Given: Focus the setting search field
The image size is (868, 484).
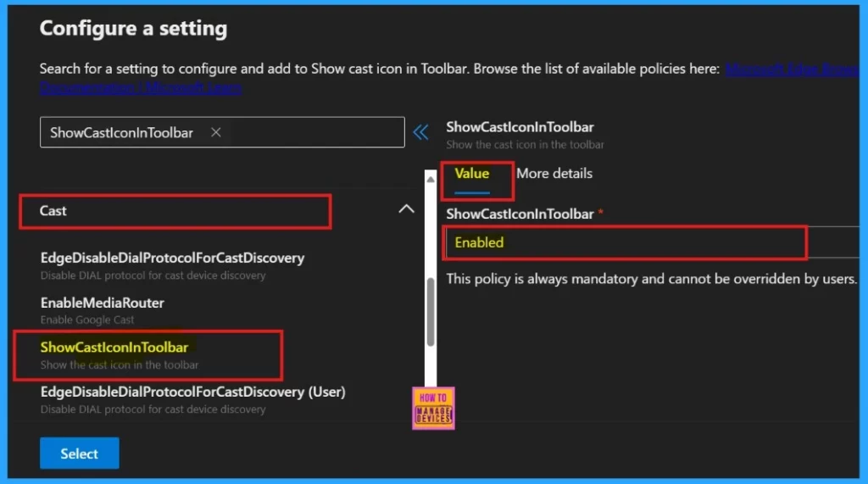Looking at the screenshot, I should (222, 132).
